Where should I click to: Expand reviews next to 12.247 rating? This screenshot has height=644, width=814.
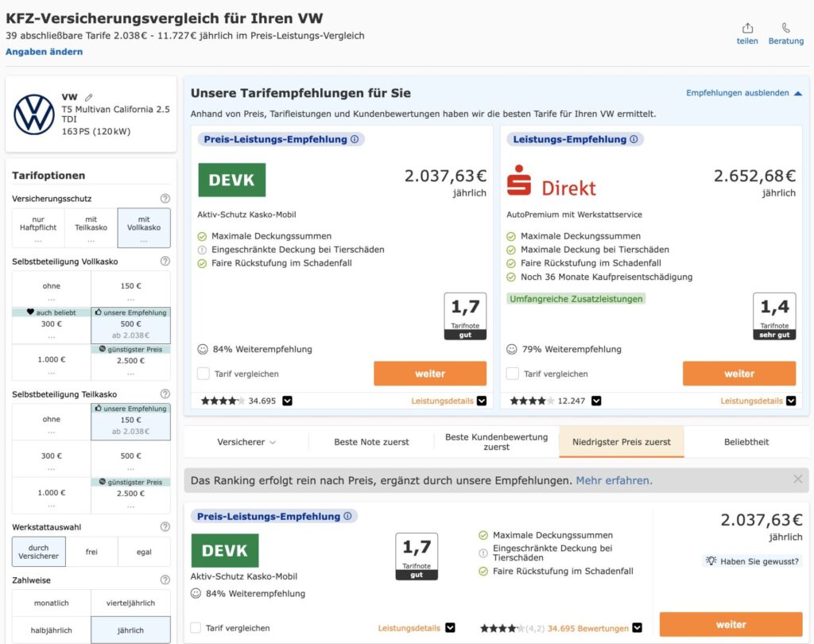point(596,401)
